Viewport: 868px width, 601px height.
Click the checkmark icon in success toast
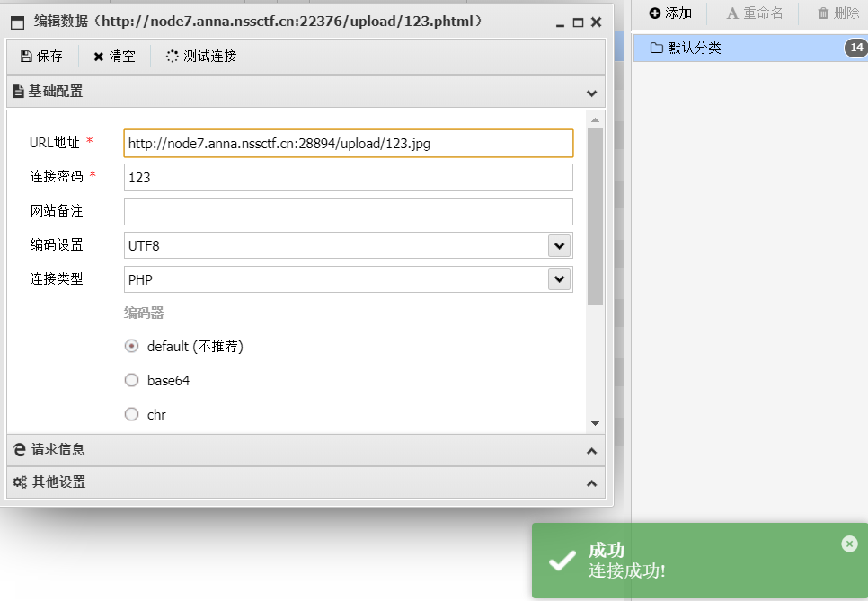point(562,561)
